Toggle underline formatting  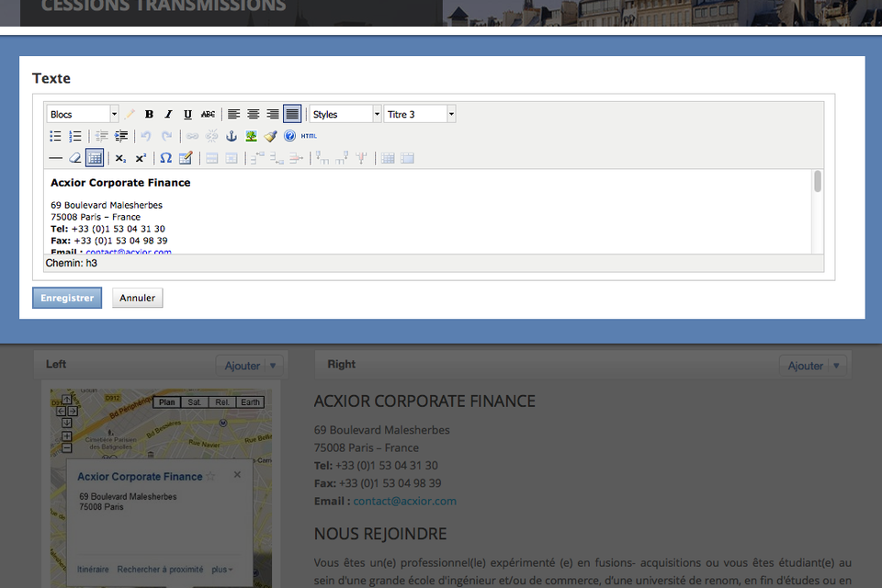[187, 115]
